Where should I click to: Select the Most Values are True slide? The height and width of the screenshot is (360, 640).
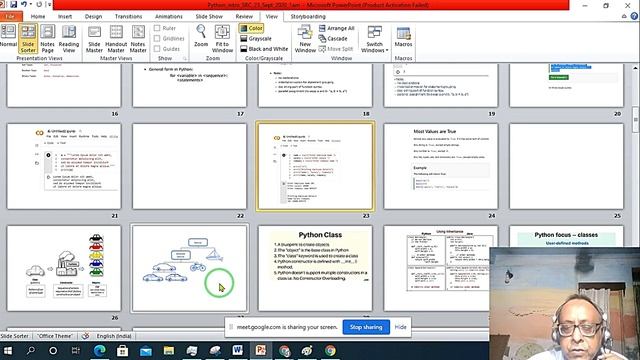click(x=441, y=166)
